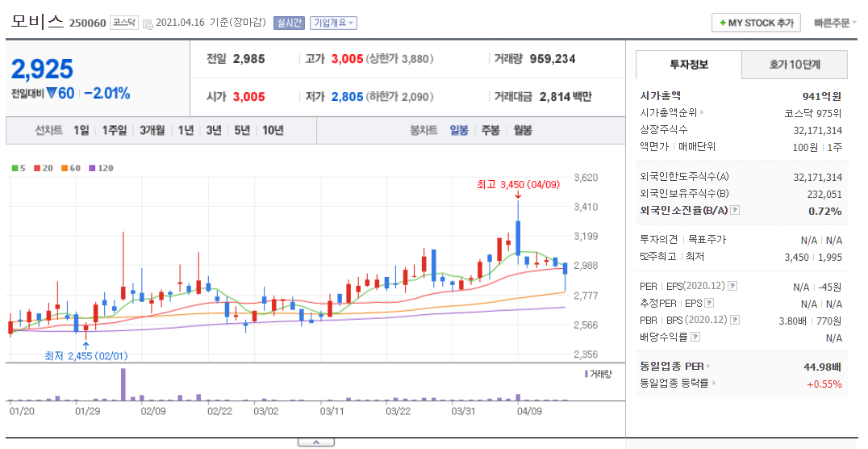Click the 저가 value 2,805
Viewport: 868px width, 449px height.
click(x=347, y=96)
